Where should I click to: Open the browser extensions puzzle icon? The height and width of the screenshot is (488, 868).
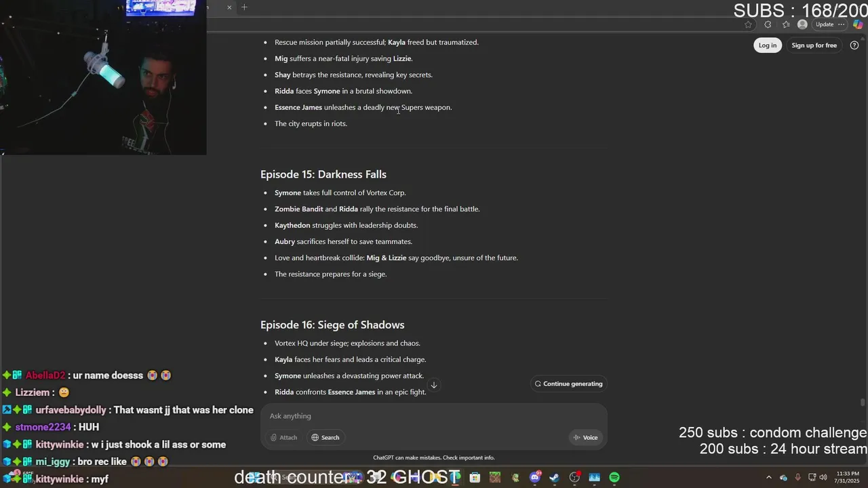tap(768, 24)
